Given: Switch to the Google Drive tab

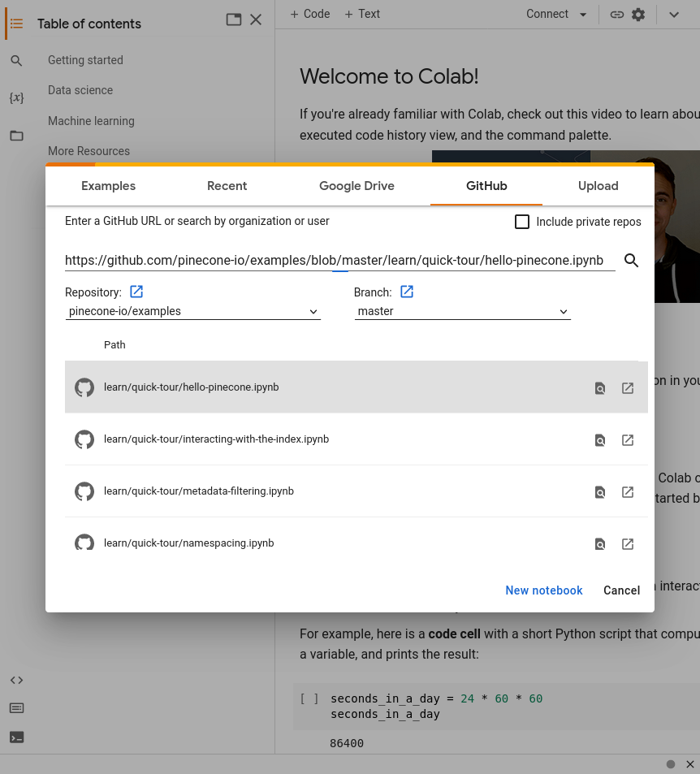Looking at the screenshot, I should [356, 186].
